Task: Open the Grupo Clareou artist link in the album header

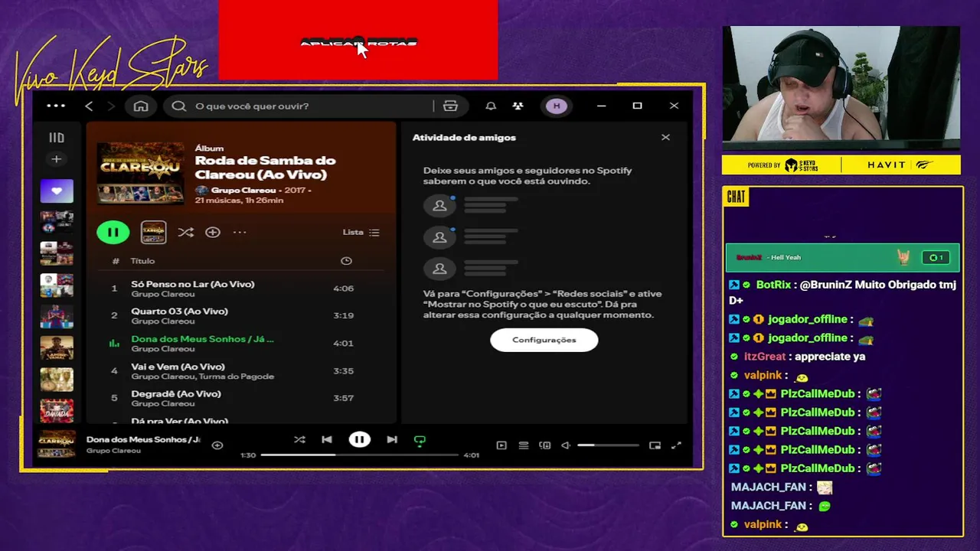Action: click(x=245, y=191)
